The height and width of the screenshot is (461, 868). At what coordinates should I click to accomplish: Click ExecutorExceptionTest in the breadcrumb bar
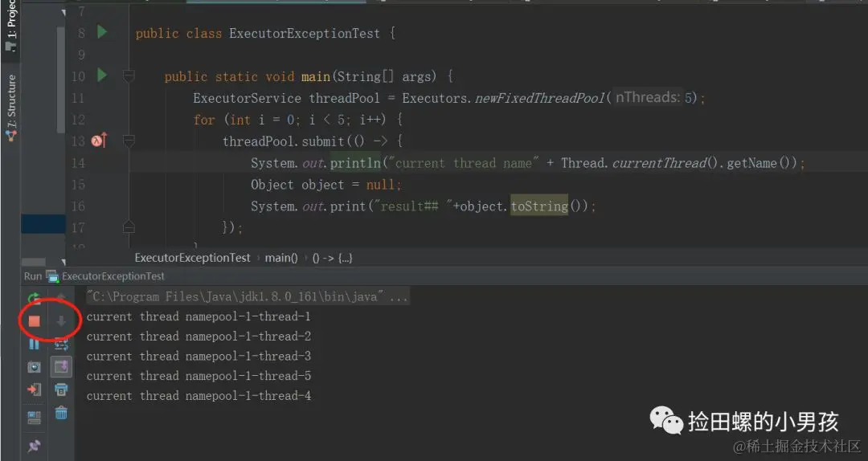(x=193, y=258)
